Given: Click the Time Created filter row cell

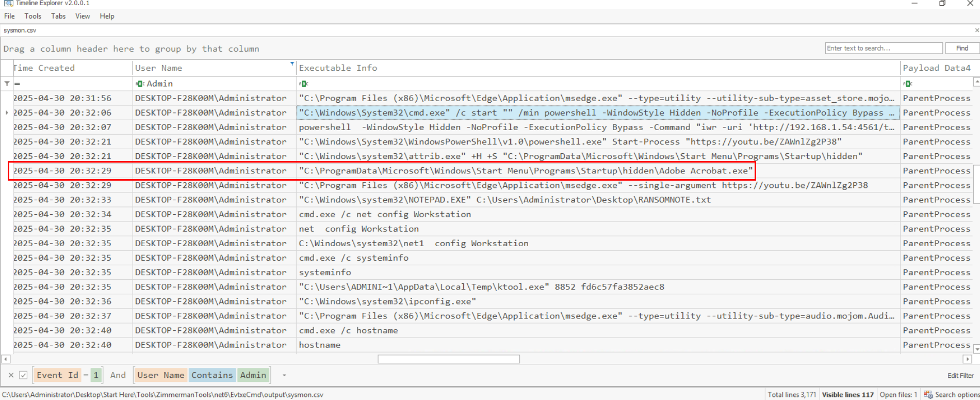Looking at the screenshot, I should 73,84.
